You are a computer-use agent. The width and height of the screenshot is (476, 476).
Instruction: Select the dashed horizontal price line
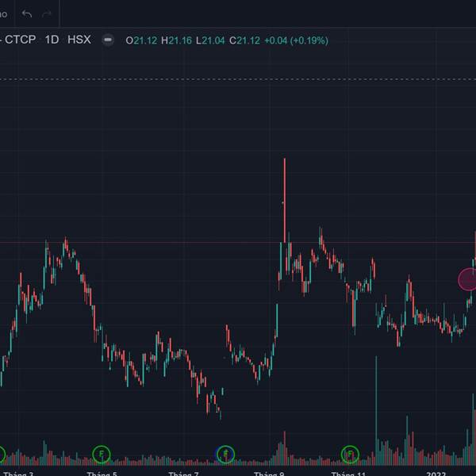click(x=238, y=79)
